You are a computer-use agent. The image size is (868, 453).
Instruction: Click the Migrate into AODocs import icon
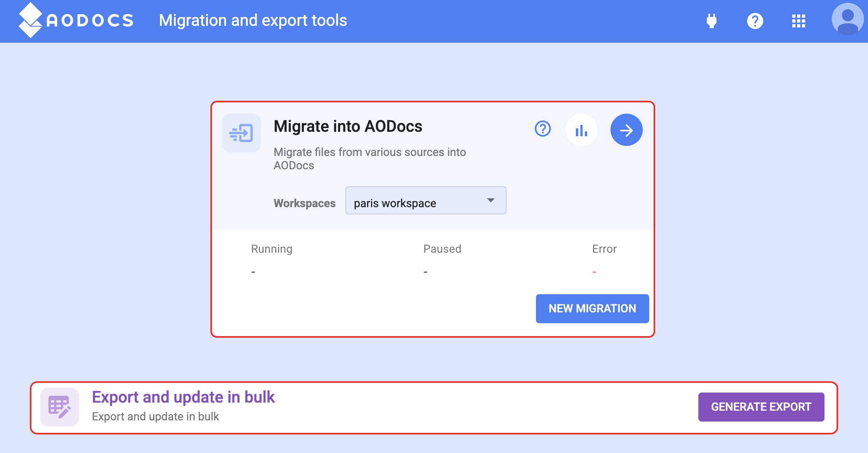pos(241,133)
